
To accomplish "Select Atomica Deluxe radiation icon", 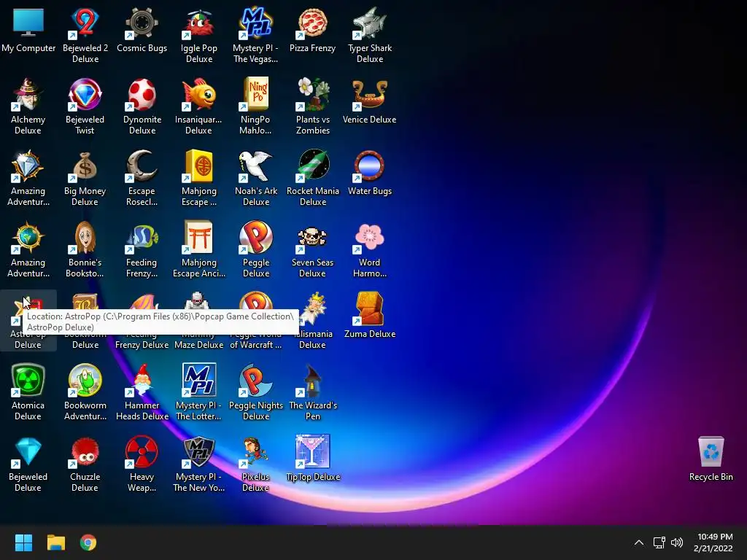I will [x=28, y=380].
